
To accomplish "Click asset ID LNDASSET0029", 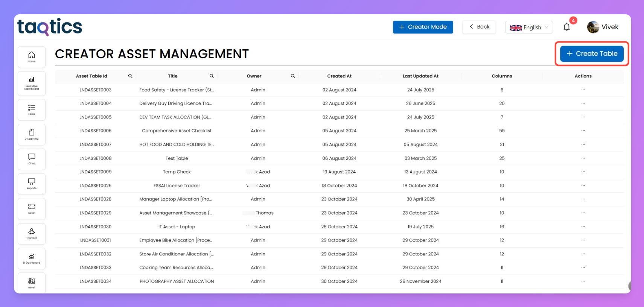I will pyautogui.click(x=96, y=213).
